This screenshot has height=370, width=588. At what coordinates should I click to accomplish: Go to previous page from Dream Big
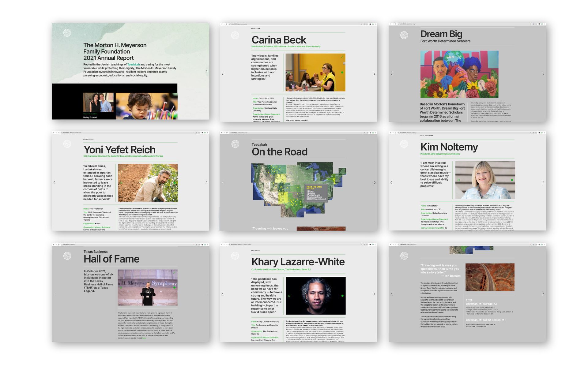pyautogui.click(x=391, y=74)
